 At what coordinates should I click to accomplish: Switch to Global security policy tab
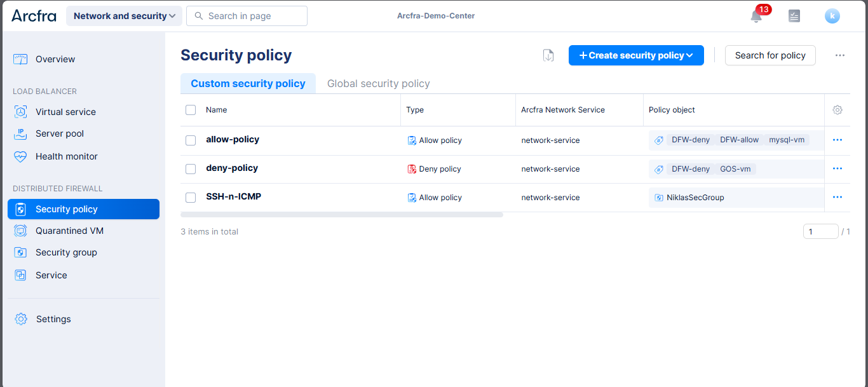tap(378, 83)
